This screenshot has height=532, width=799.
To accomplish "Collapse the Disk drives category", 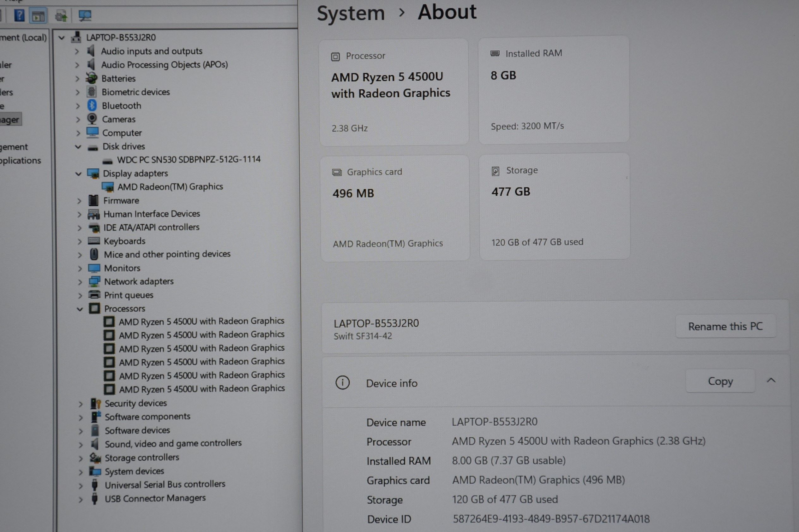I will click(78, 147).
